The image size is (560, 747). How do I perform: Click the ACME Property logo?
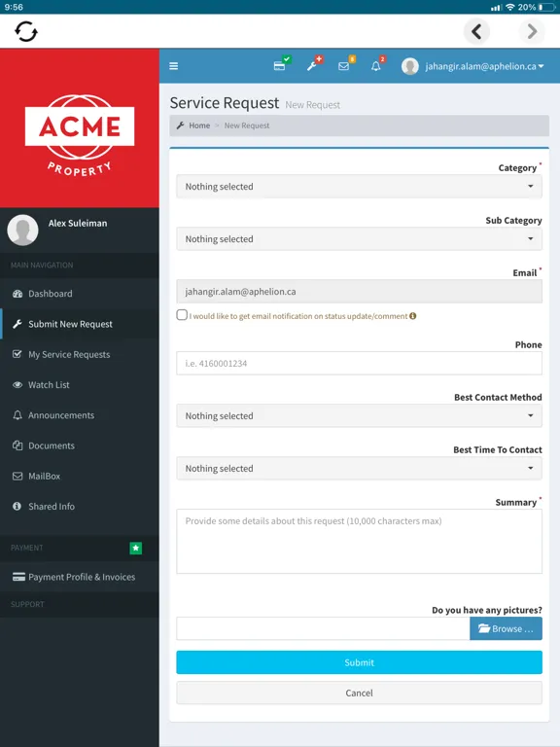[80, 134]
